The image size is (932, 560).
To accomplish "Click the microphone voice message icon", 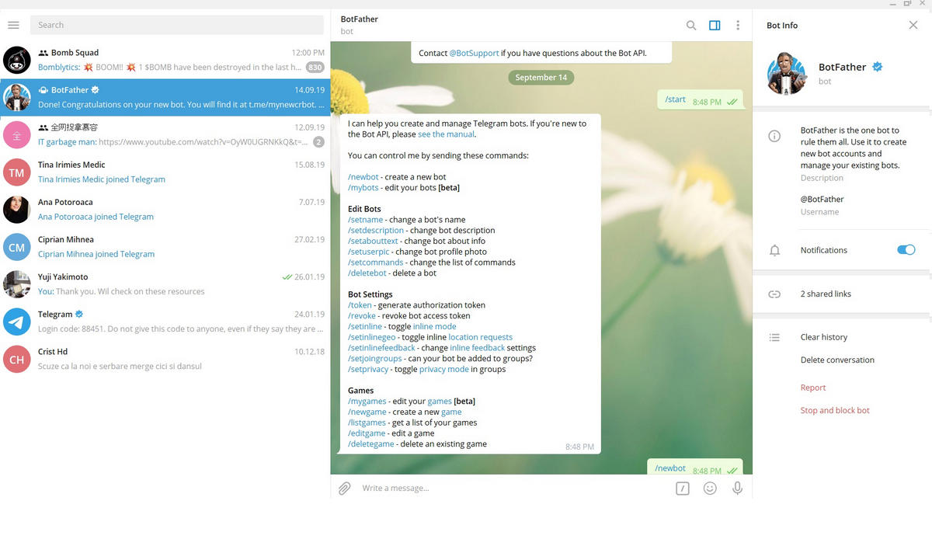I will point(738,489).
